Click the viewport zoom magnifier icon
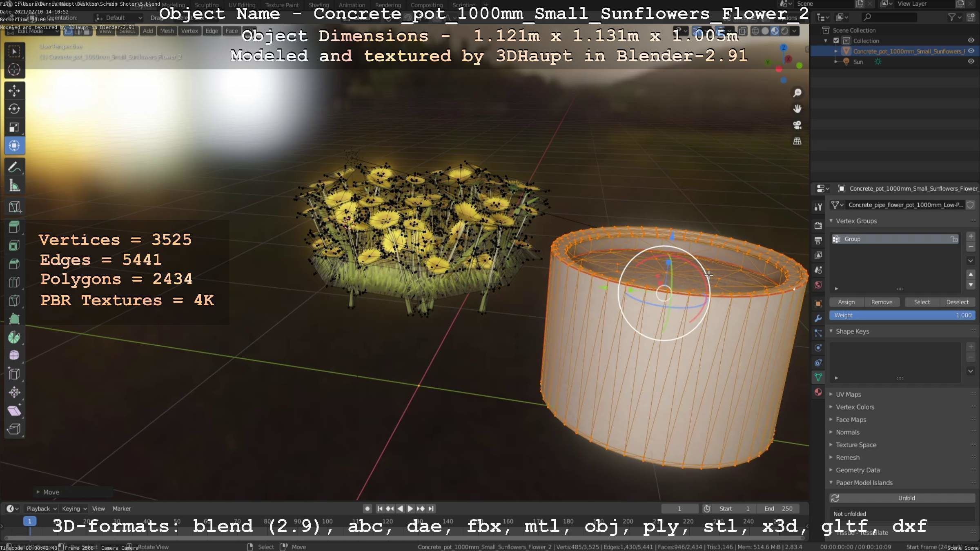980x551 pixels. click(797, 93)
